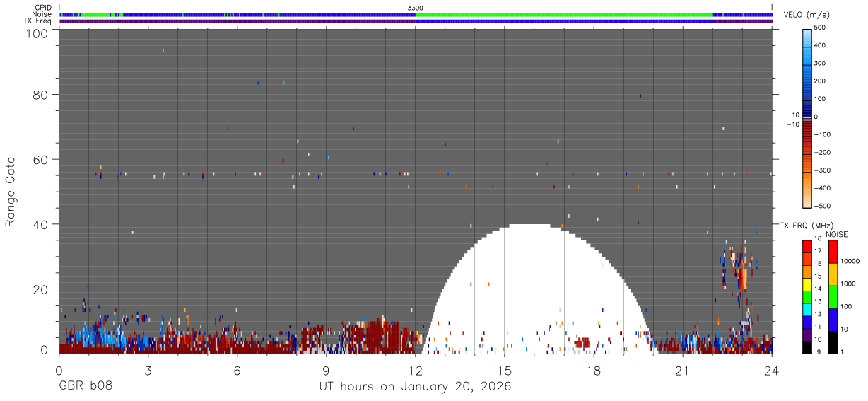Click the 200 tick on velocity scale
Image resolution: width=868 pixels, height=401 pixels.
click(821, 81)
